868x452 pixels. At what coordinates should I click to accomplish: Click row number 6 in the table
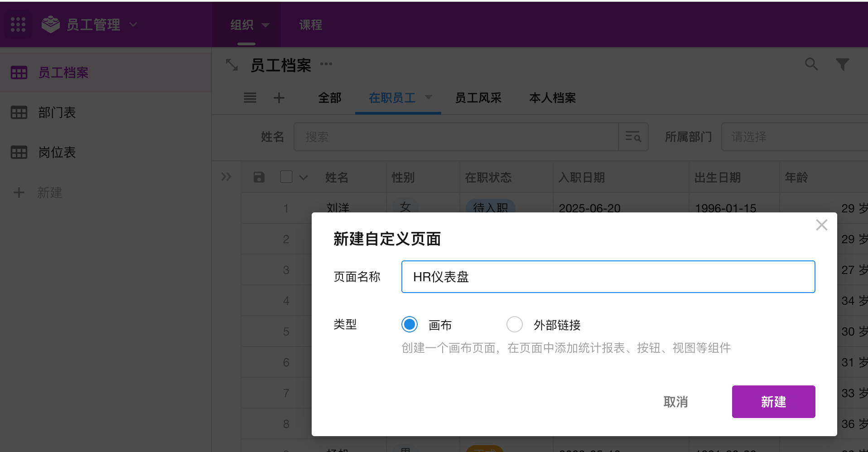pyautogui.click(x=286, y=362)
